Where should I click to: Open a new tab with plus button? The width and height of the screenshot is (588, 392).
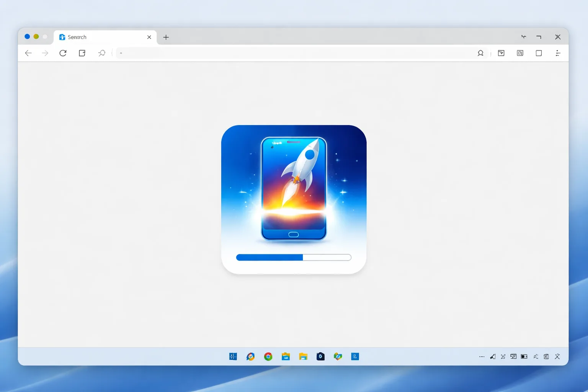pos(166,37)
